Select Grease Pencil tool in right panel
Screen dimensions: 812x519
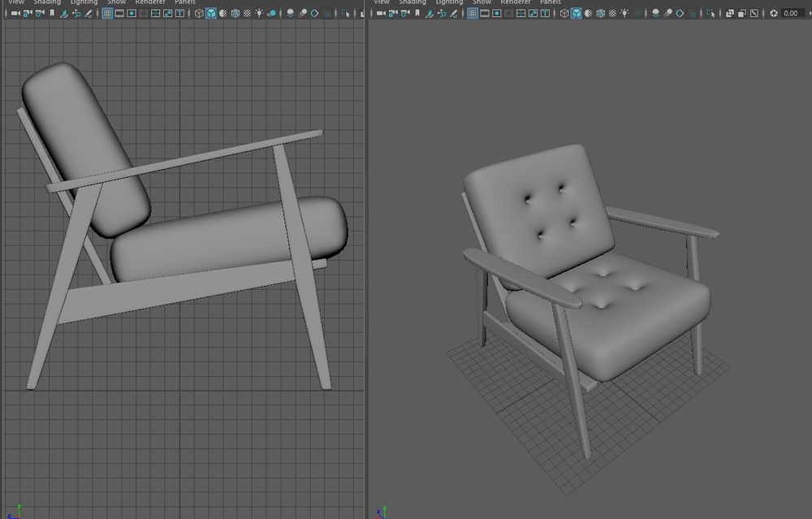pyautogui.click(x=454, y=14)
